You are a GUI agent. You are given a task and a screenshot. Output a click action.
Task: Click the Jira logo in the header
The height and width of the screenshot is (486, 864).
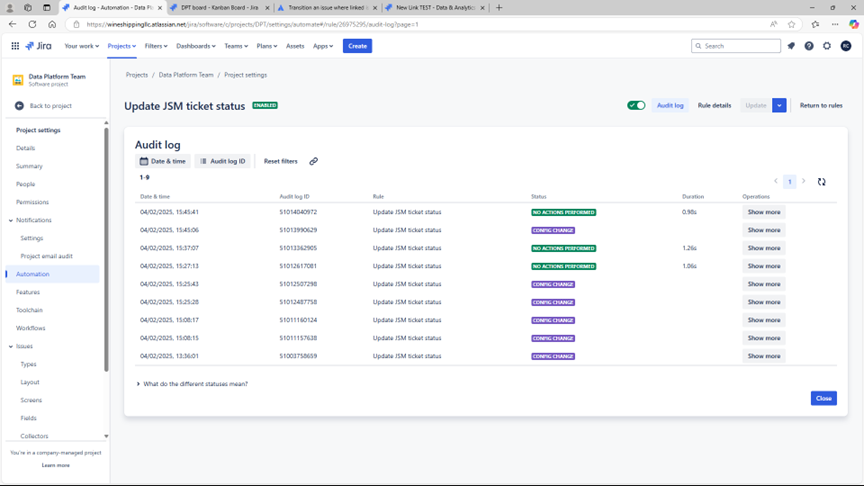(38, 46)
